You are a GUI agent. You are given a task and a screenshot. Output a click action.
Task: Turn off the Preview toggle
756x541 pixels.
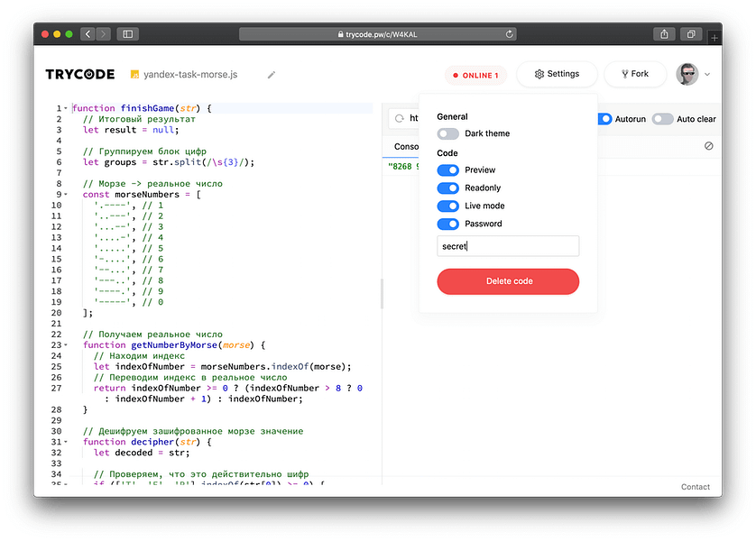(x=447, y=170)
